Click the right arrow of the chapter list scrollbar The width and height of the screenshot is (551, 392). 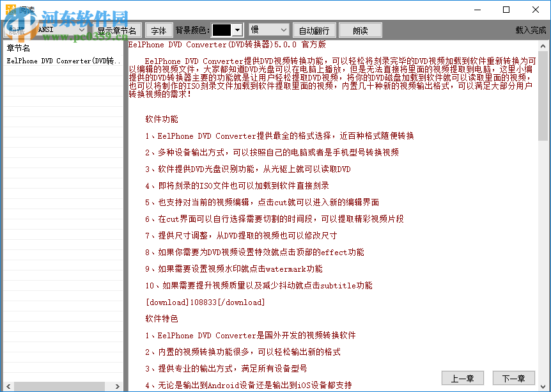[118, 386]
